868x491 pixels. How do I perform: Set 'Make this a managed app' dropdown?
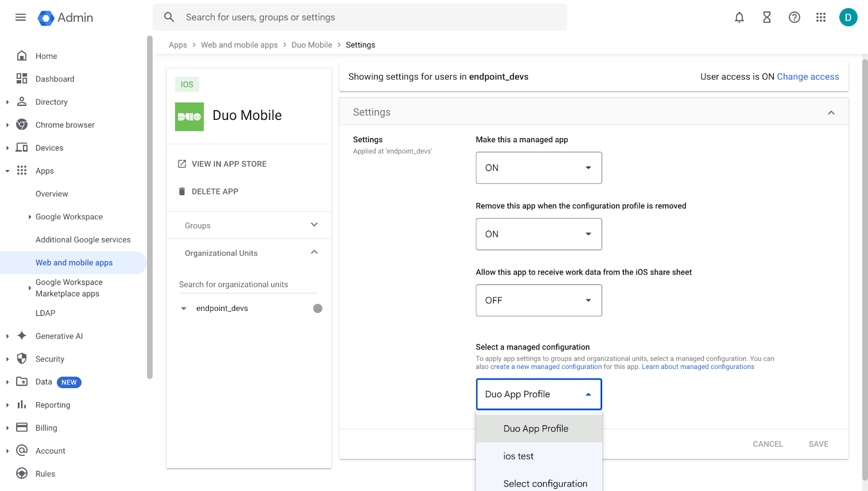point(538,168)
